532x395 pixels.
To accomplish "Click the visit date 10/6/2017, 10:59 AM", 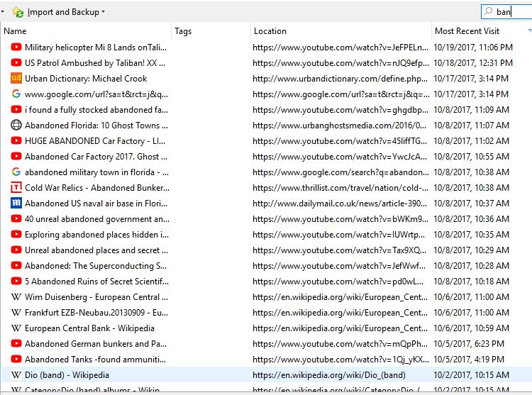I will [x=472, y=328].
